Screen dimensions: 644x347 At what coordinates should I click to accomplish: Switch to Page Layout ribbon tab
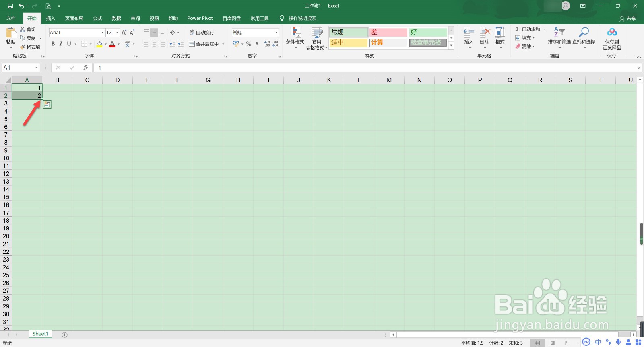tap(74, 18)
